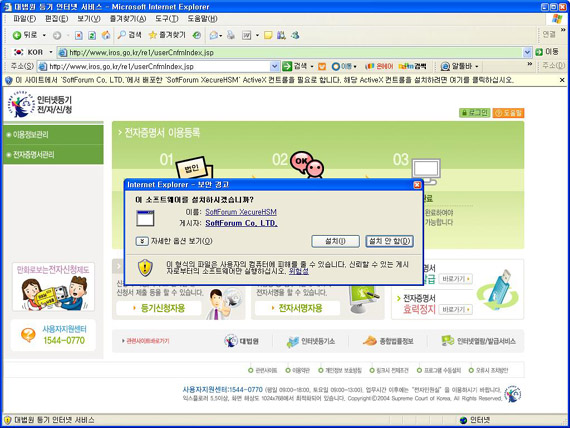The image size is (570, 428).
Task: Click the Research book icon in toolbar
Action: click(x=281, y=35)
